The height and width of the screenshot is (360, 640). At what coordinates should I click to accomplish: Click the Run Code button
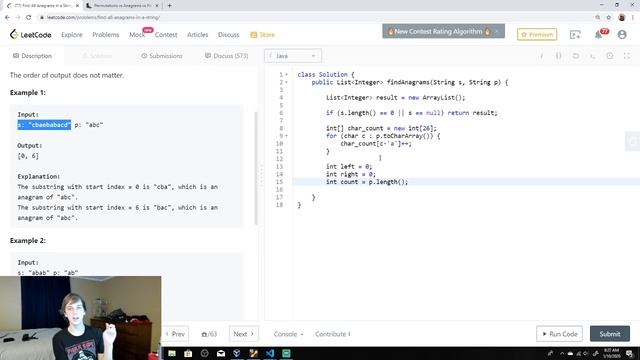(559, 334)
